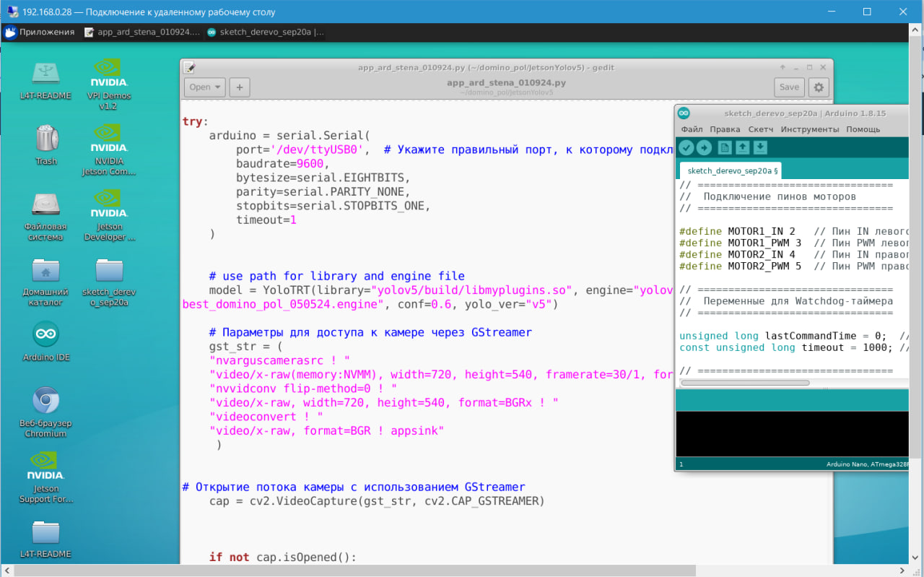Save the sketch with the down-arrow icon

pyautogui.click(x=760, y=147)
